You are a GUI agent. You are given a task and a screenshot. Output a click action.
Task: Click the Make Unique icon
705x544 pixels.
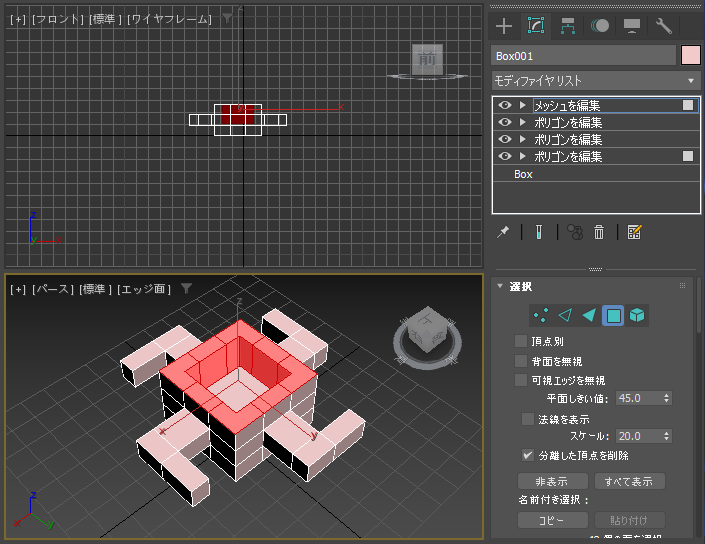pos(575,232)
